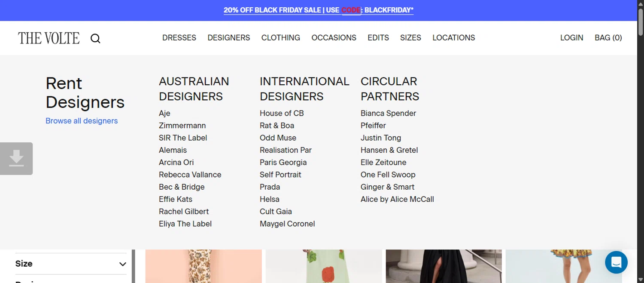
Task: Select SIR The Label designer
Action: point(183,138)
